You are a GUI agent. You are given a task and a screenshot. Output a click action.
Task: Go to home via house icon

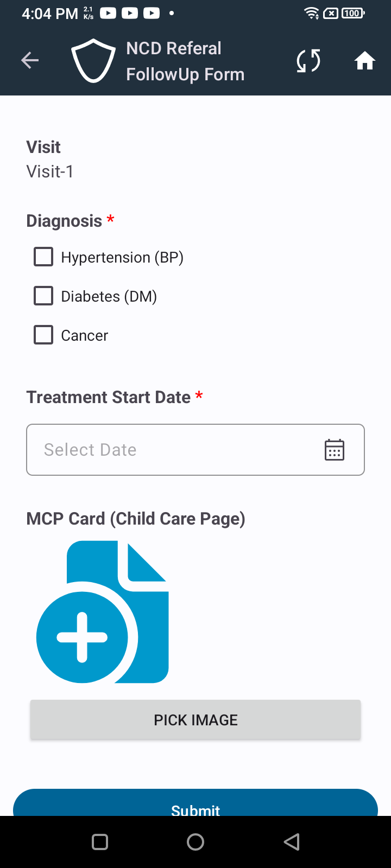(365, 60)
